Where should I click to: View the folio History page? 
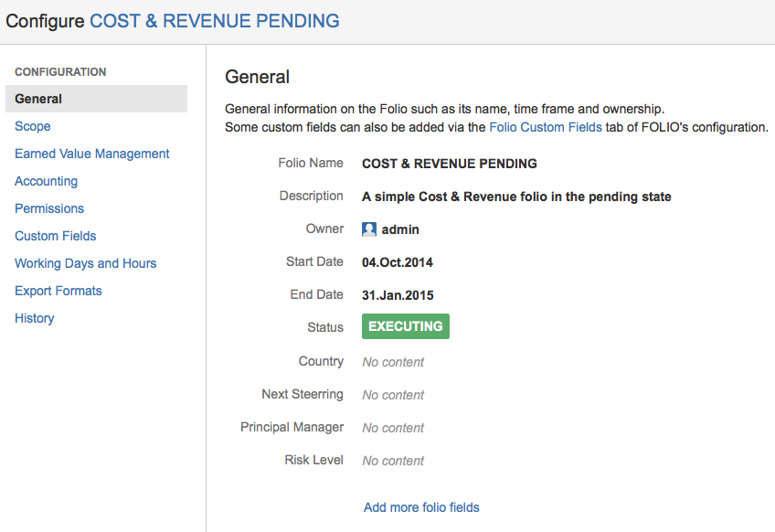(x=35, y=318)
